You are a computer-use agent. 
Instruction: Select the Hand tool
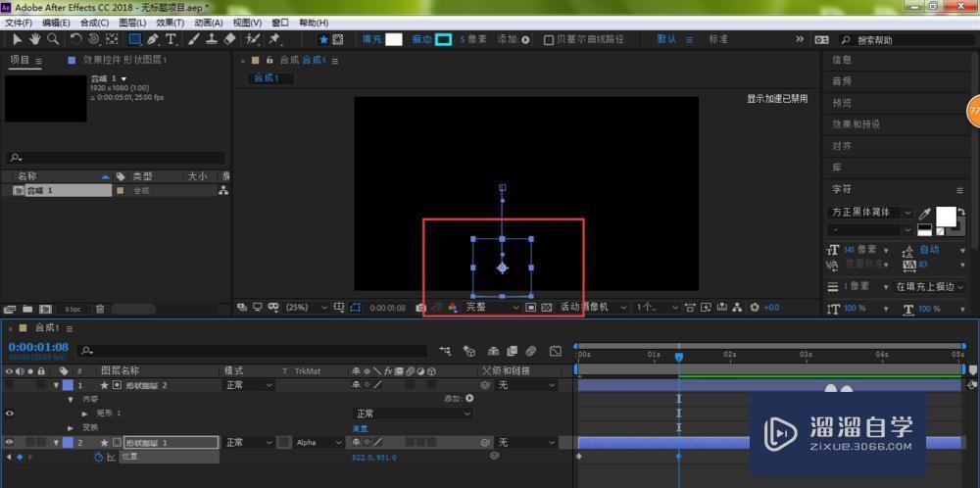35,39
